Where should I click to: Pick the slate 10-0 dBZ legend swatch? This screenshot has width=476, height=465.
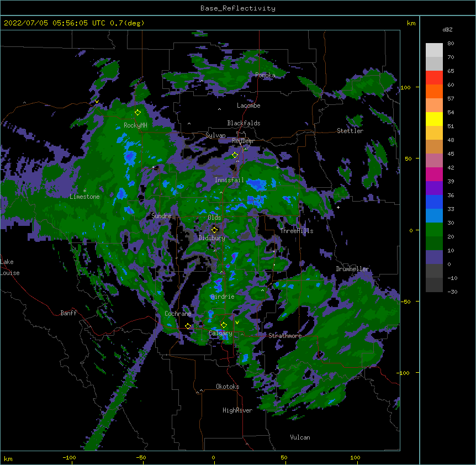434,257
